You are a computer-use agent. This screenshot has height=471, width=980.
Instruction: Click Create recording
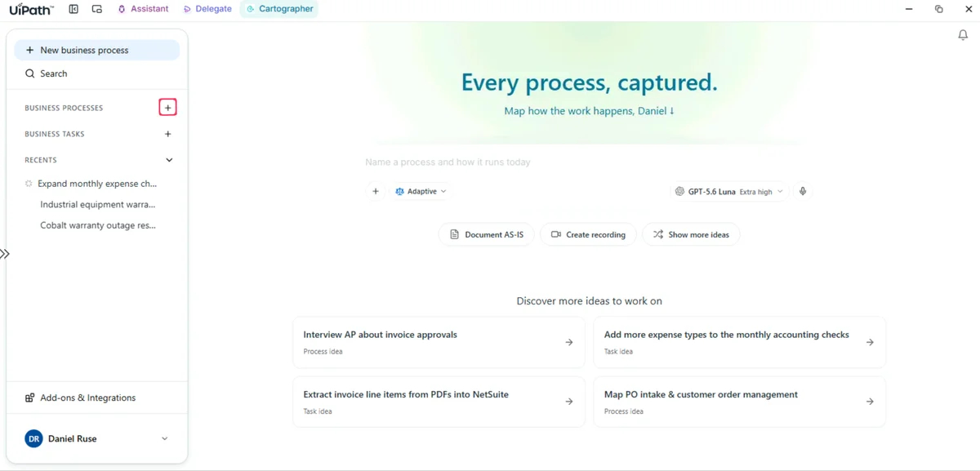588,234
